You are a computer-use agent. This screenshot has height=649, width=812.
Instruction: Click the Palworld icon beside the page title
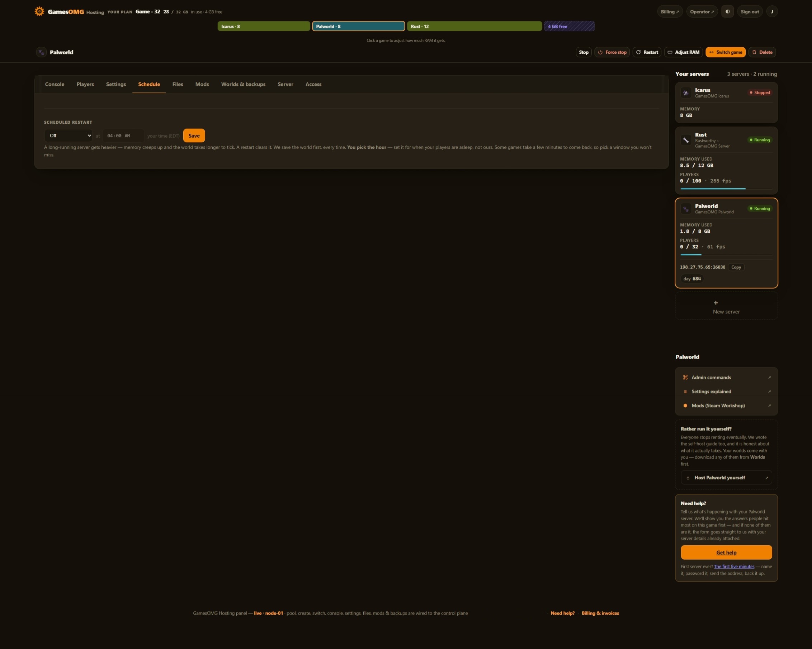[42, 52]
